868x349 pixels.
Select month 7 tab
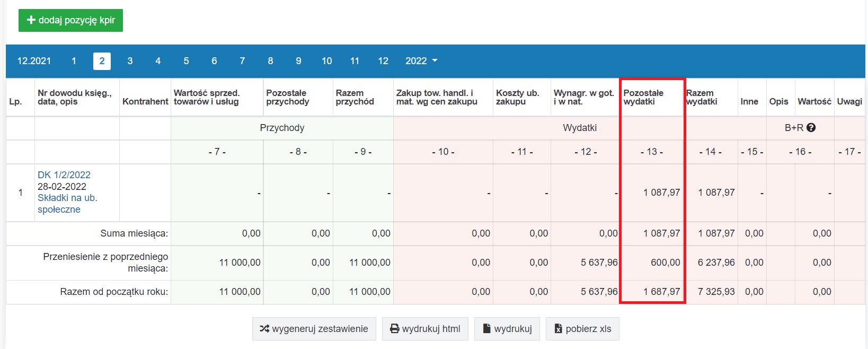pos(242,61)
